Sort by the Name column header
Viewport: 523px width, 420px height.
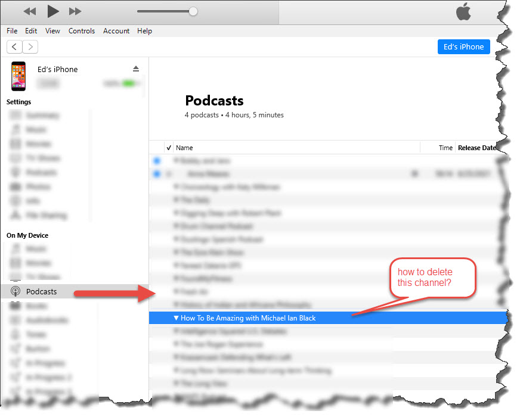pyautogui.click(x=184, y=148)
